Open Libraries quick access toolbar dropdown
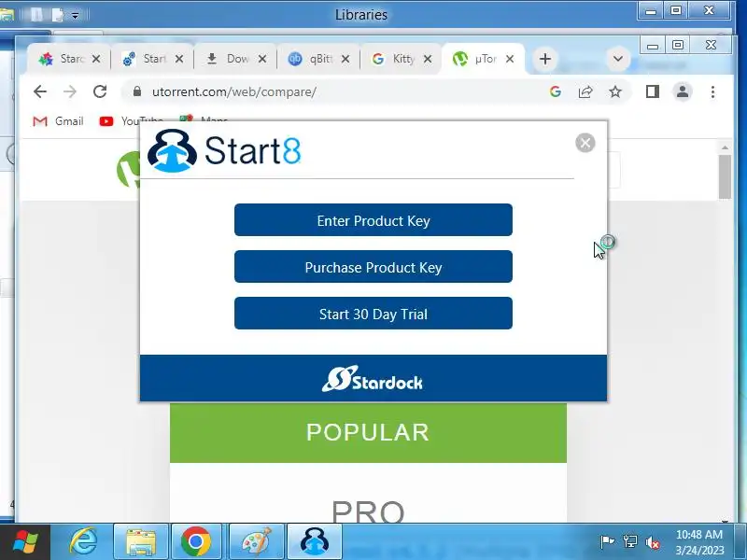 76,16
